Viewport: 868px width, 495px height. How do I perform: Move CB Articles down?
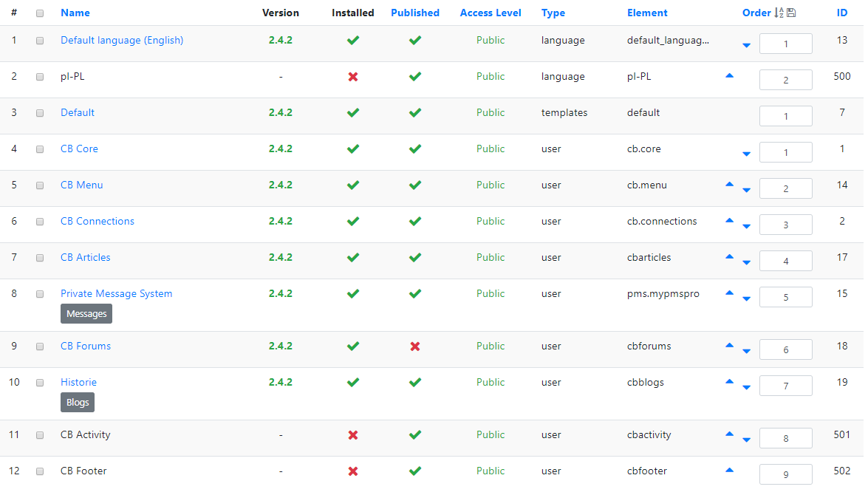tap(746, 263)
